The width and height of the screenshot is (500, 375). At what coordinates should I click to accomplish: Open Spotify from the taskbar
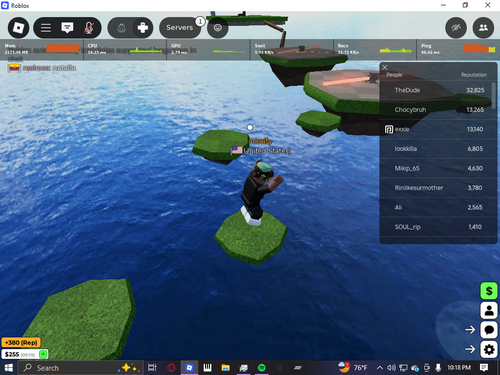(262, 368)
